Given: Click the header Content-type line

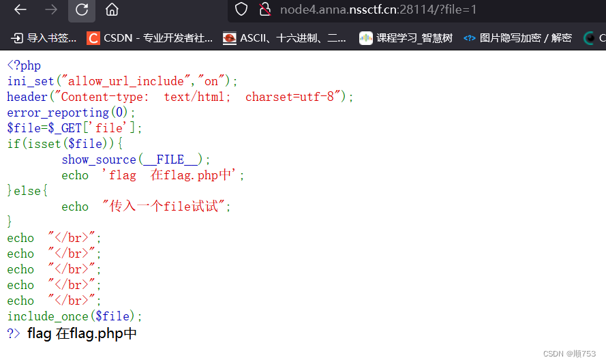Looking at the screenshot, I should click(180, 97).
